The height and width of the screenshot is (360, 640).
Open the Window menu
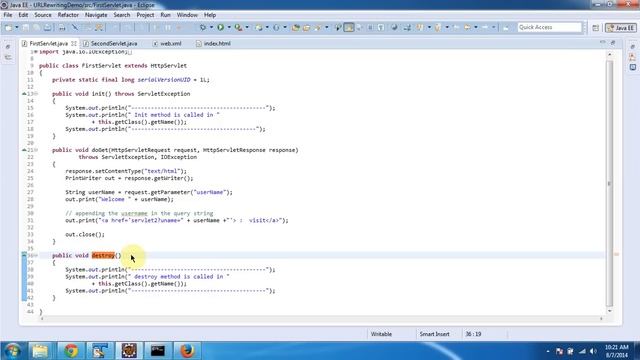[187, 15]
